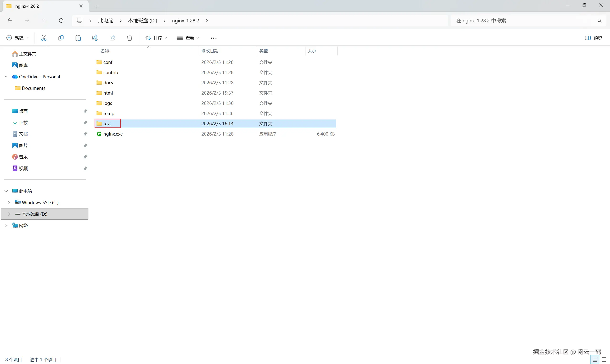Click the Rename icon in toolbar
This screenshot has width=610, height=364.
(x=95, y=38)
